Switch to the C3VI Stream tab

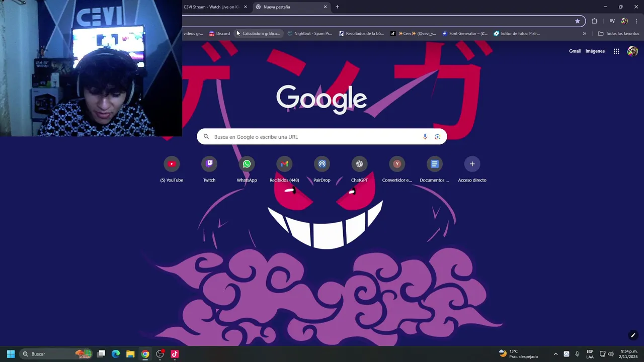click(211, 7)
